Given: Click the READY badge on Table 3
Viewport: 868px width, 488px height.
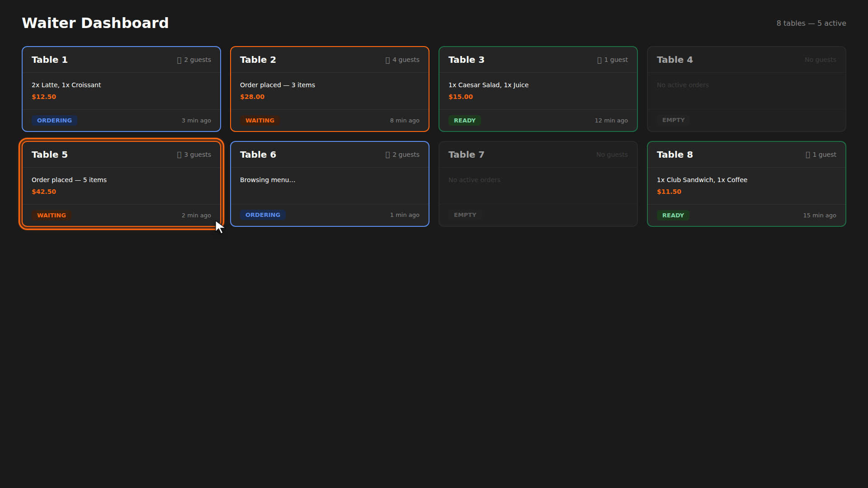Looking at the screenshot, I should point(465,121).
